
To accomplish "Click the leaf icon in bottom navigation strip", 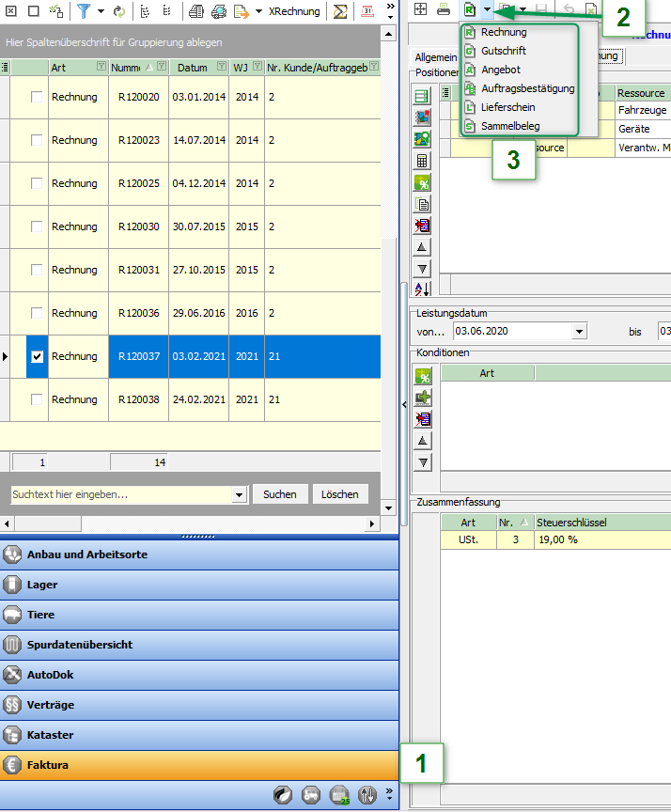I will point(283,794).
